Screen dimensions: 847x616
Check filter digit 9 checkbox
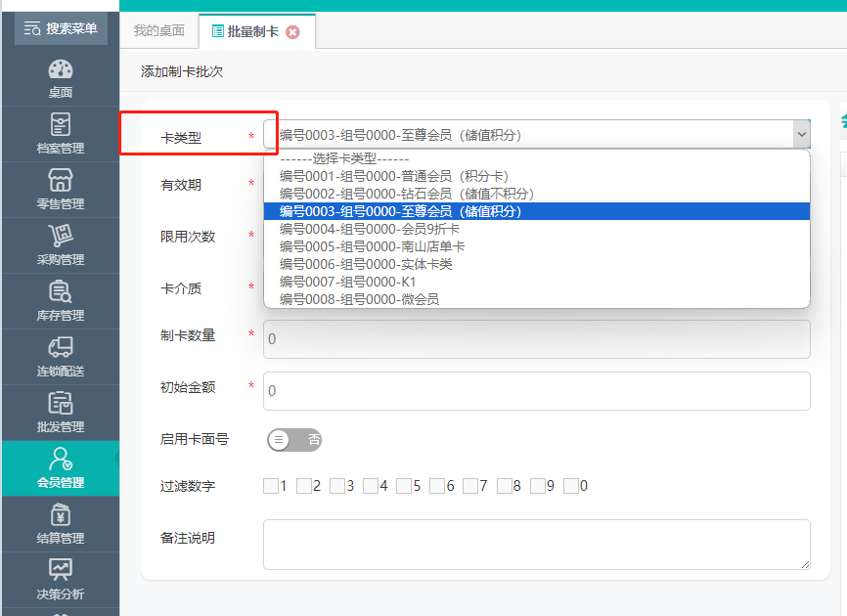click(538, 486)
